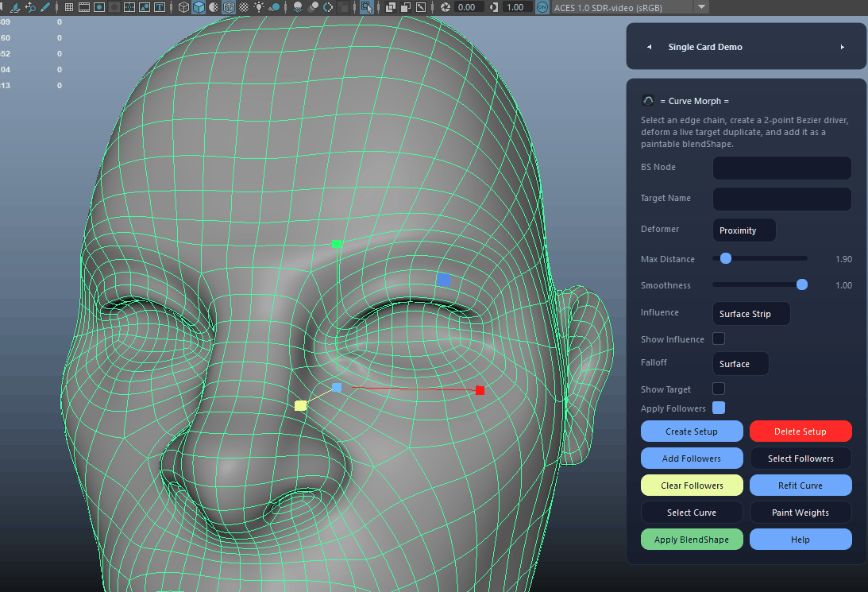This screenshot has height=592, width=868.
Task: Toggle wireframe on shaded
Action: click(229, 7)
